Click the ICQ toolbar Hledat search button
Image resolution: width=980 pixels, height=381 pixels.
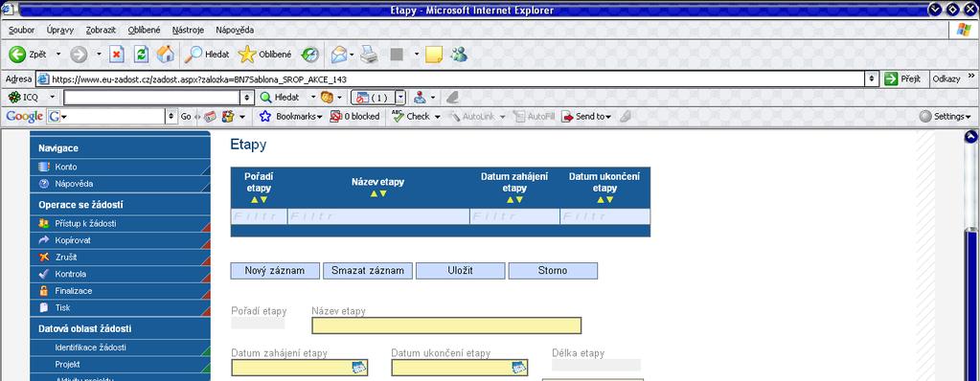(280, 98)
